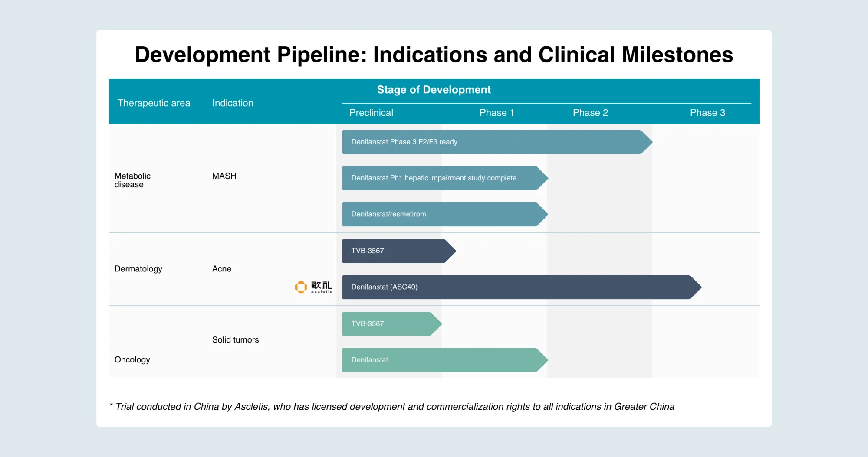Select the 'Acne' indication entry
This screenshot has width=868, height=457.
pos(222,269)
